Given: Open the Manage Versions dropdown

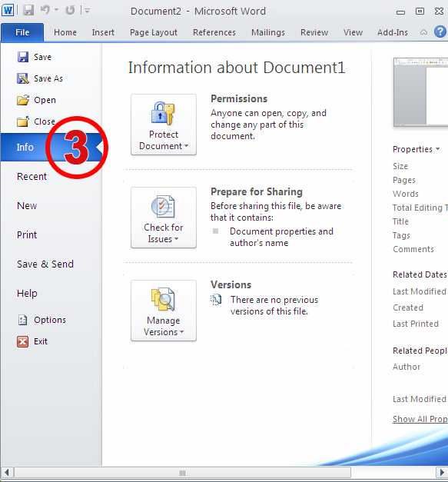Looking at the screenshot, I should (164, 311).
